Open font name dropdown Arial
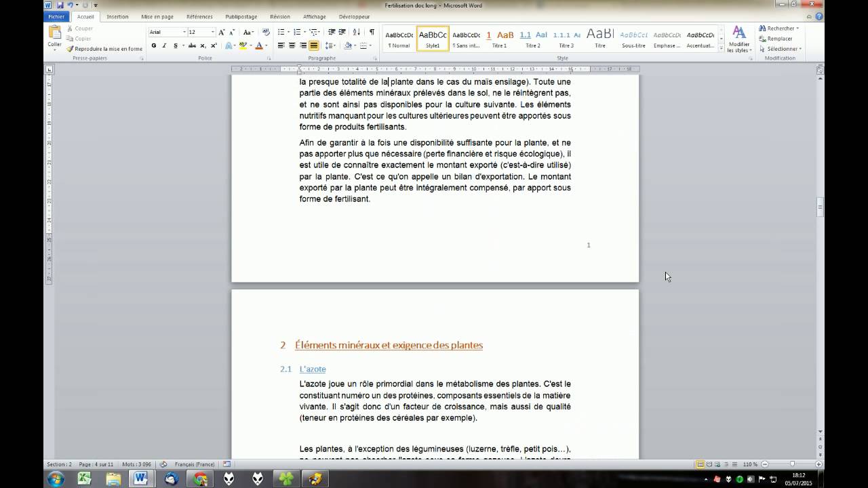This screenshot has height=488, width=868. pyautogui.click(x=184, y=32)
